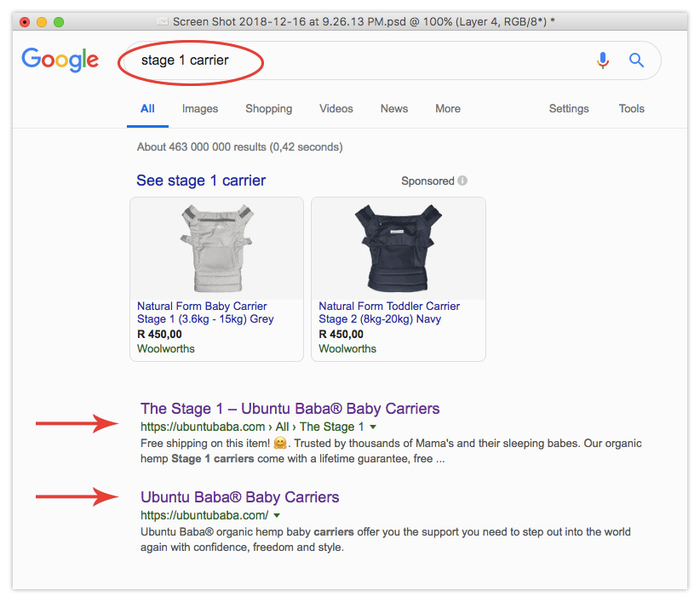Click the navy toddler carrier product image
Image resolution: width=700 pixels, height=602 pixels.
(398, 249)
